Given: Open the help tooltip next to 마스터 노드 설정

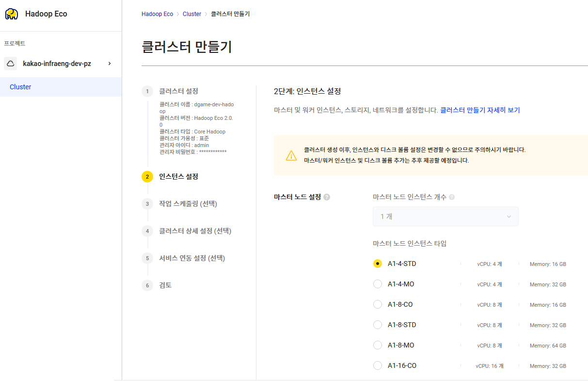Looking at the screenshot, I should (x=327, y=197).
